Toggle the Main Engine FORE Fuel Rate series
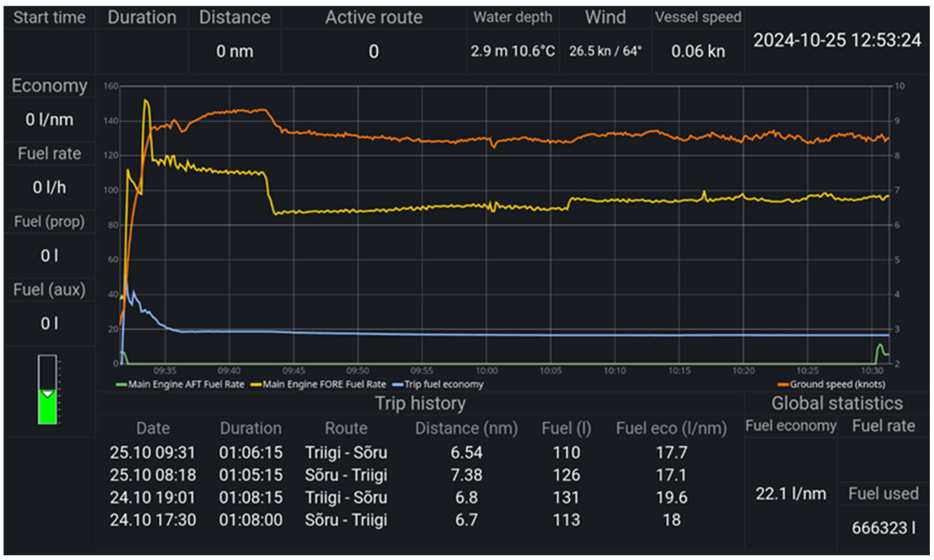The width and height of the screenshot is (934, 560). (x=319, y=384)
